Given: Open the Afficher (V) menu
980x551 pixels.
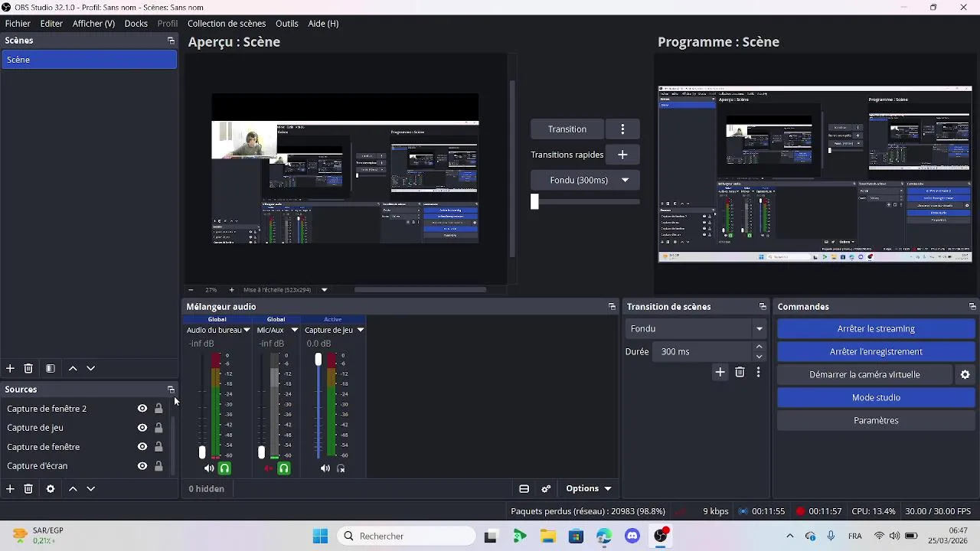Looking at the screenshot, I should [93, 24].
